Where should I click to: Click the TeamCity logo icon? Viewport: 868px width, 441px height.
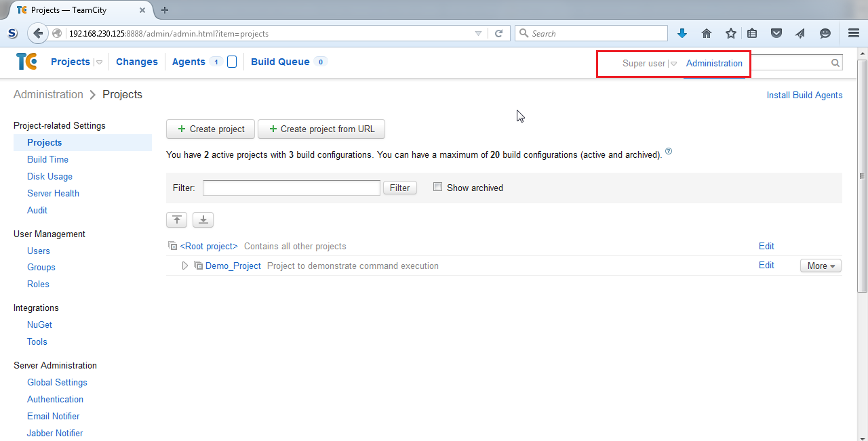click(x=26, y=62)
